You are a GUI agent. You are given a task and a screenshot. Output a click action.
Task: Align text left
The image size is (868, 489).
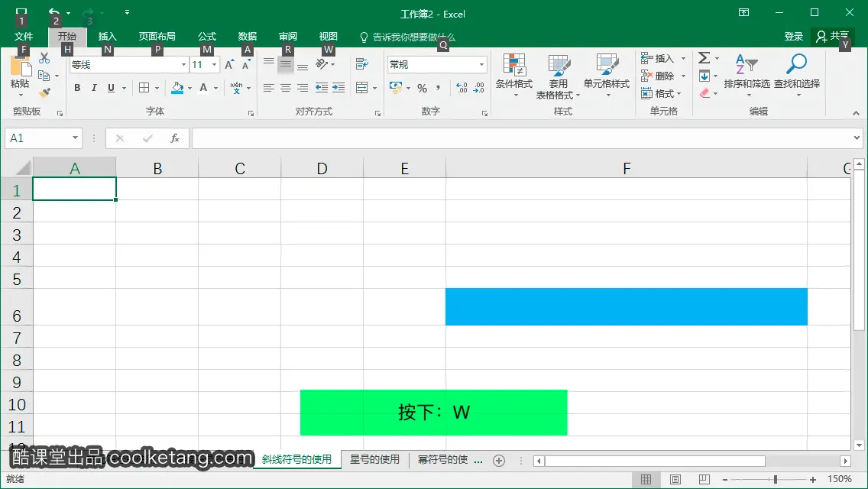pos(268,88)
